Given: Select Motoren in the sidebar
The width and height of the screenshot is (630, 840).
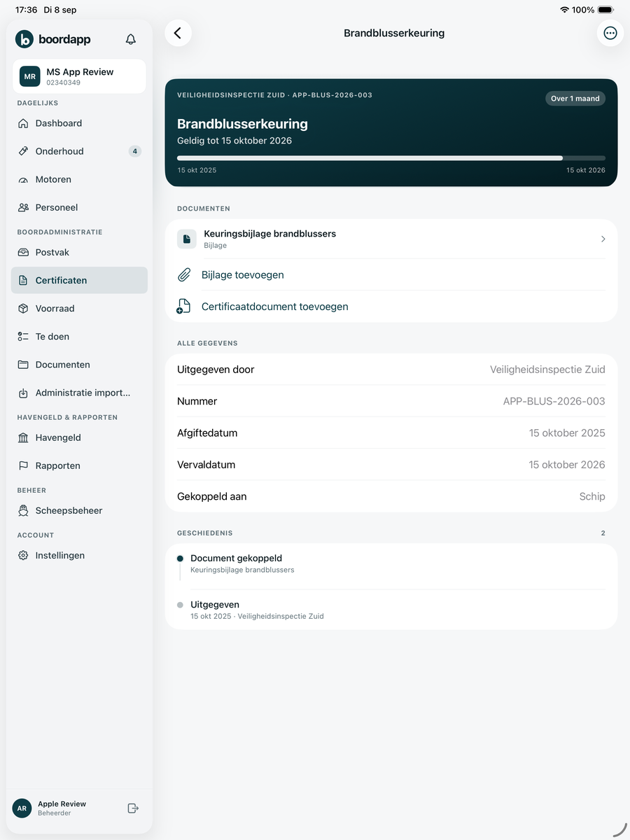Looking at the screenshot, I should point(79,179).
